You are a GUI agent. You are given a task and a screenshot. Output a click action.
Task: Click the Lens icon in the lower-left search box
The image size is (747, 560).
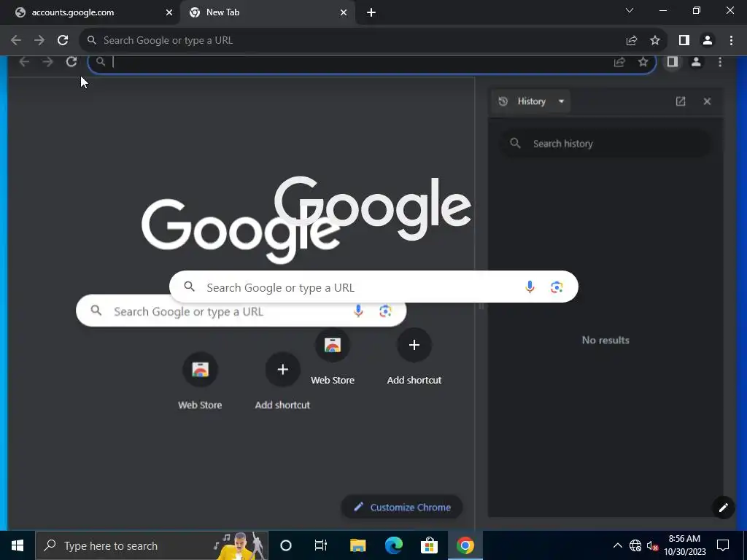(x=385, y=311)
